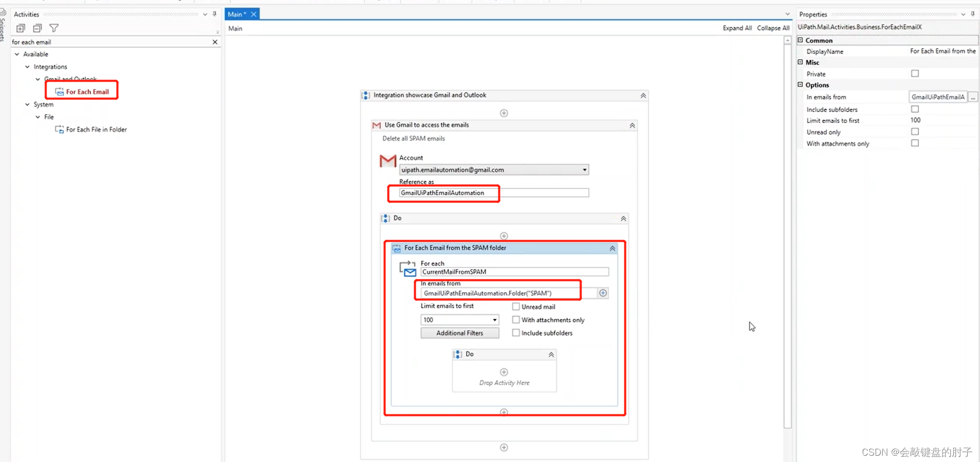Screen dimensions: 980x462
Task: Pin the Properties panel
Action: (973, 14)
